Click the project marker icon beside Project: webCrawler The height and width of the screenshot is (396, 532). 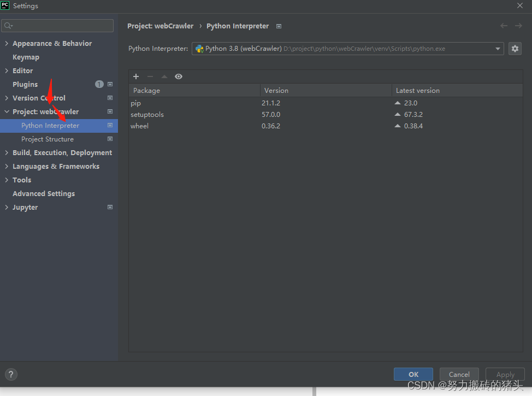click(x=110, y=111)
